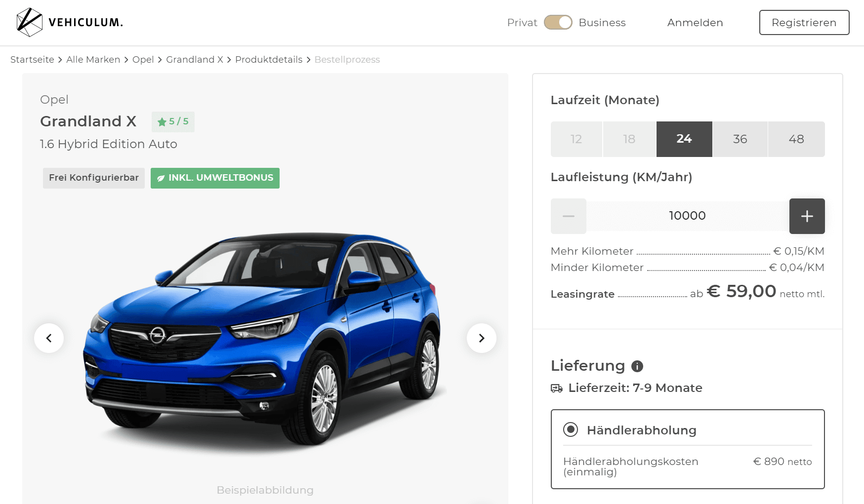Click the mileage value field 10000
Screen dimensions: 864x504
688,216
